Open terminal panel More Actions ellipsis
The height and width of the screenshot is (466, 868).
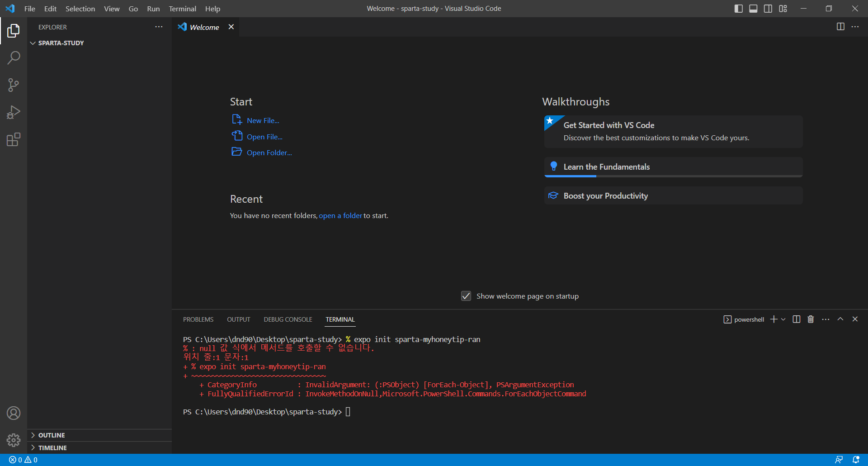pos(826,319)
